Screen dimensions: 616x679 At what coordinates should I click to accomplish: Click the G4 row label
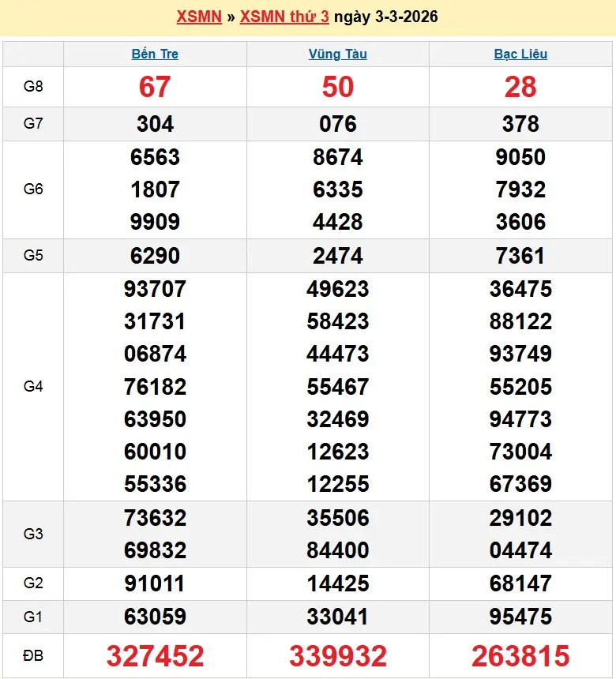(x=33, y=386)
